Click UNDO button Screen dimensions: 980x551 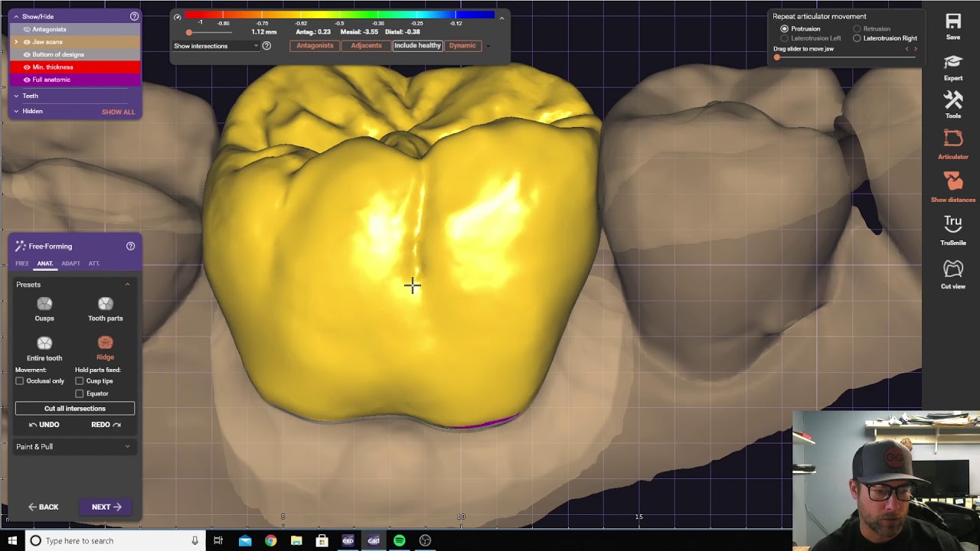[44, 425]
